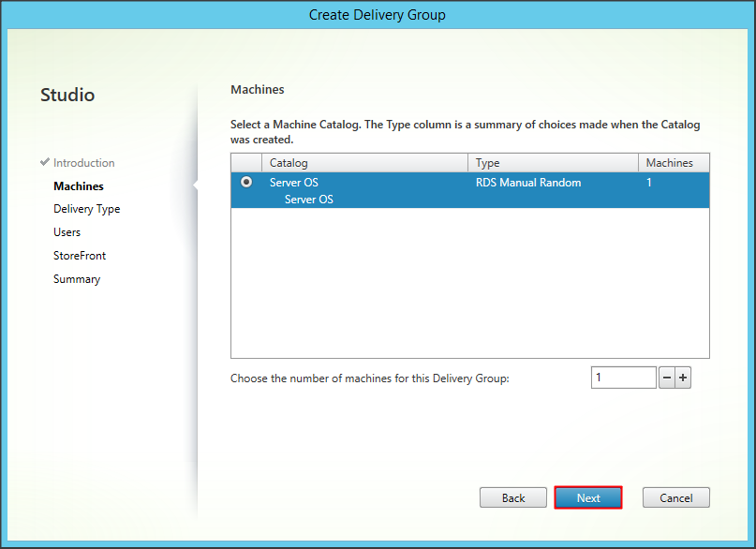The width and height of the screenshot is (756, 549).
Task: Sort by the Catalog column header
Action: (x=363, y=163)
